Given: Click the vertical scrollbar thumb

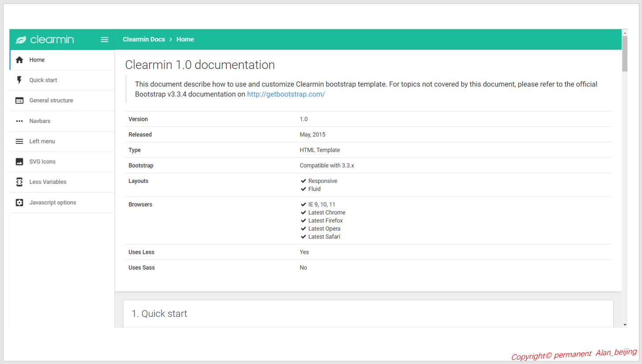Looking at the screenshot, I should [625, 54].
